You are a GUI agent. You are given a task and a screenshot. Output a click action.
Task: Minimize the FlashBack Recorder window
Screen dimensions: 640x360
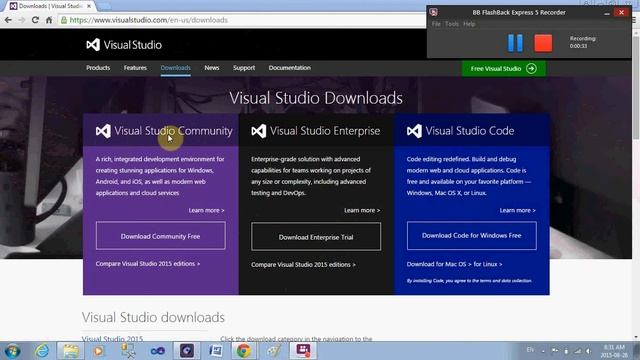click(x=607, y=13)
